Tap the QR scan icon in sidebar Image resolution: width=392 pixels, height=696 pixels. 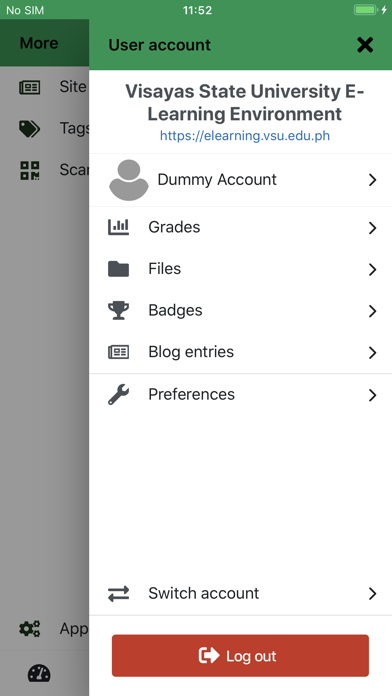(30, 170)
